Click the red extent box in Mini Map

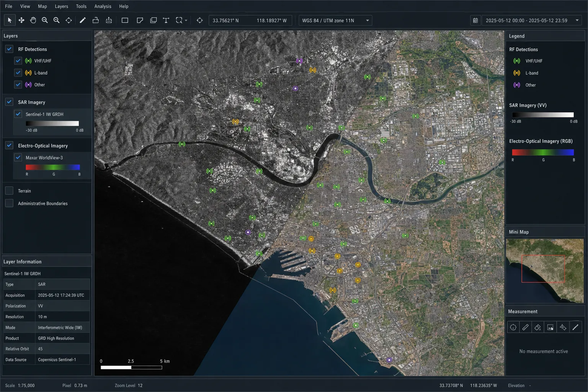coord(543,269)
